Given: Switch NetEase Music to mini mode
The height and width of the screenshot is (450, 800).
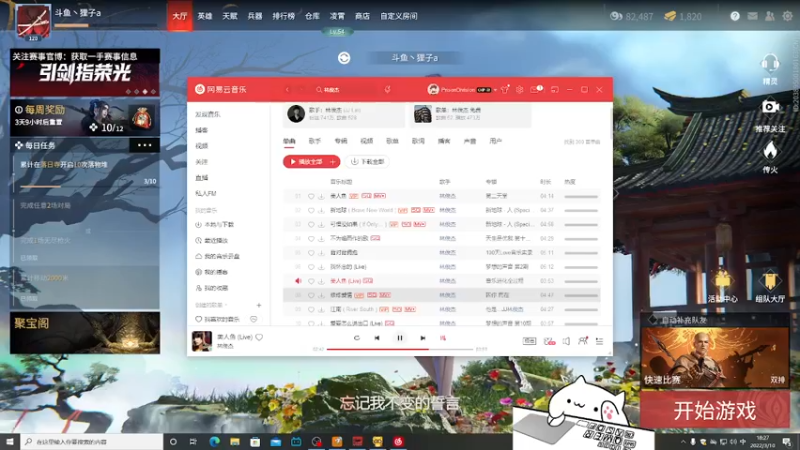Looking at the screenshot, I should [x=555, y=90].
